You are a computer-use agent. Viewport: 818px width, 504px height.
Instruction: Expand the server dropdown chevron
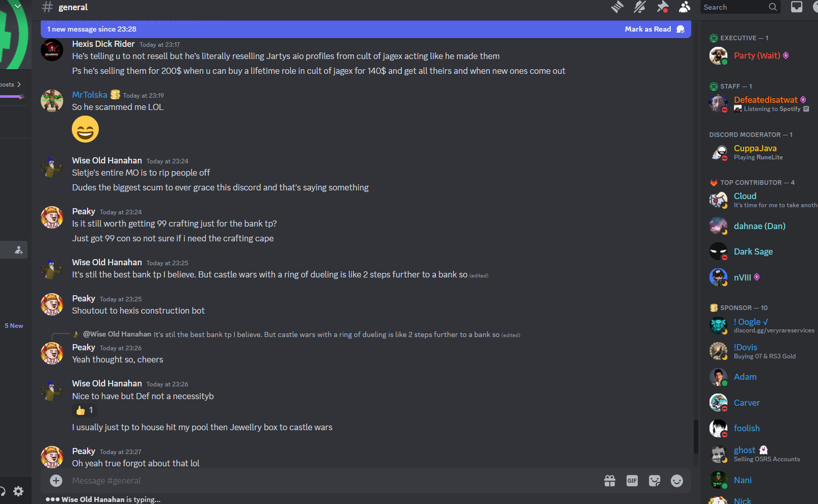pos(18,7)
